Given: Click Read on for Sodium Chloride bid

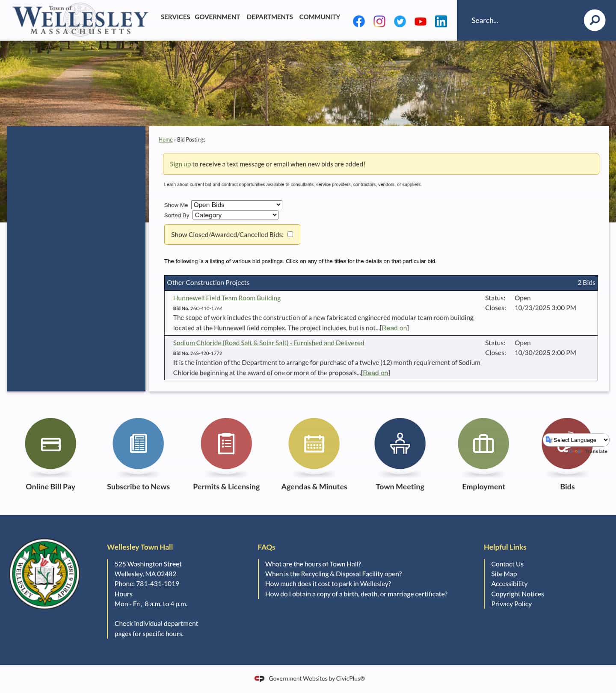Looking at the screenshot, I should coord(376,373).
